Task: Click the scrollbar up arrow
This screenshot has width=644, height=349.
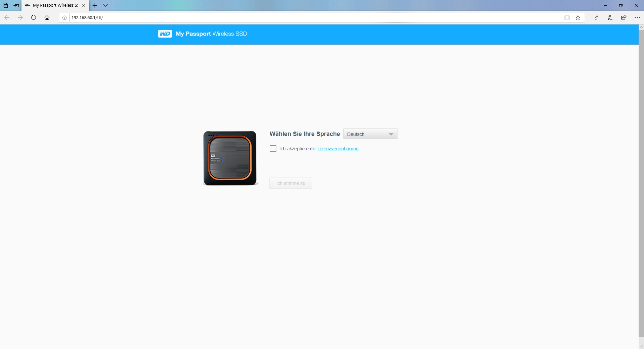Action: coord(641,27)
